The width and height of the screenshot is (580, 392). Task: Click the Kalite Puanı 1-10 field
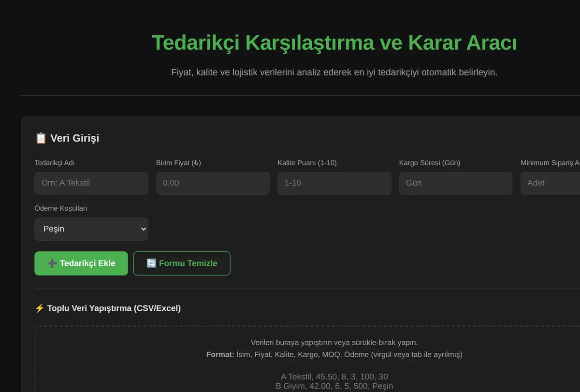click(334, 183)
